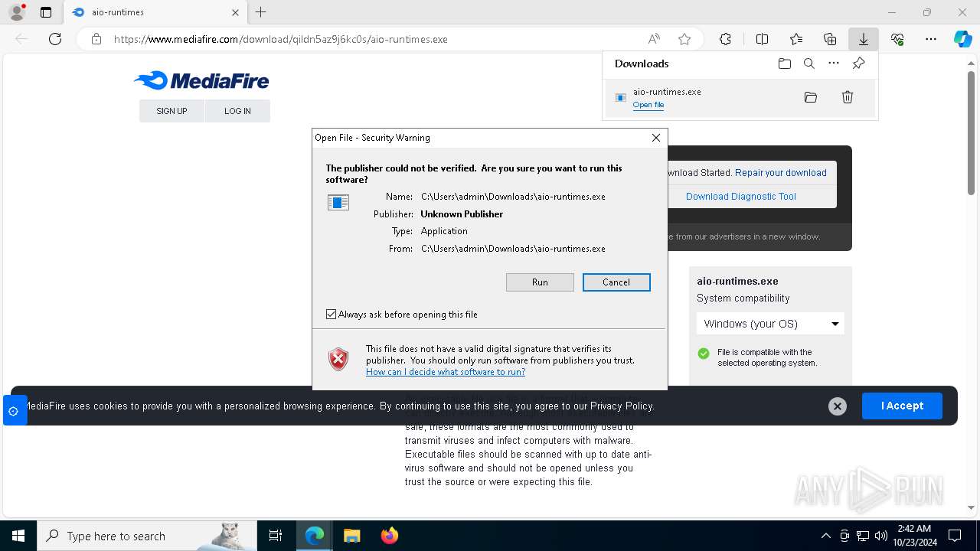Dismiss the cookie banner with X

pos(838,406)
